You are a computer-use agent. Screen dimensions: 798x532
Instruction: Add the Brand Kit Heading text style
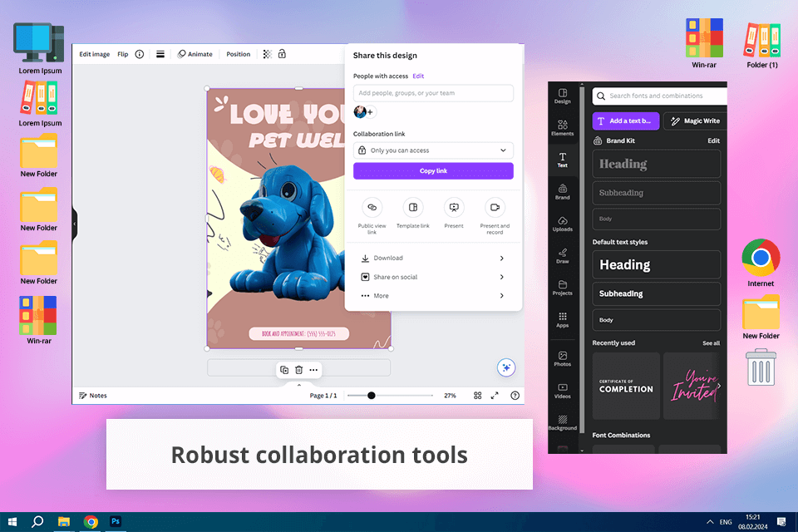pyautogui.click(x=657, y=164)
